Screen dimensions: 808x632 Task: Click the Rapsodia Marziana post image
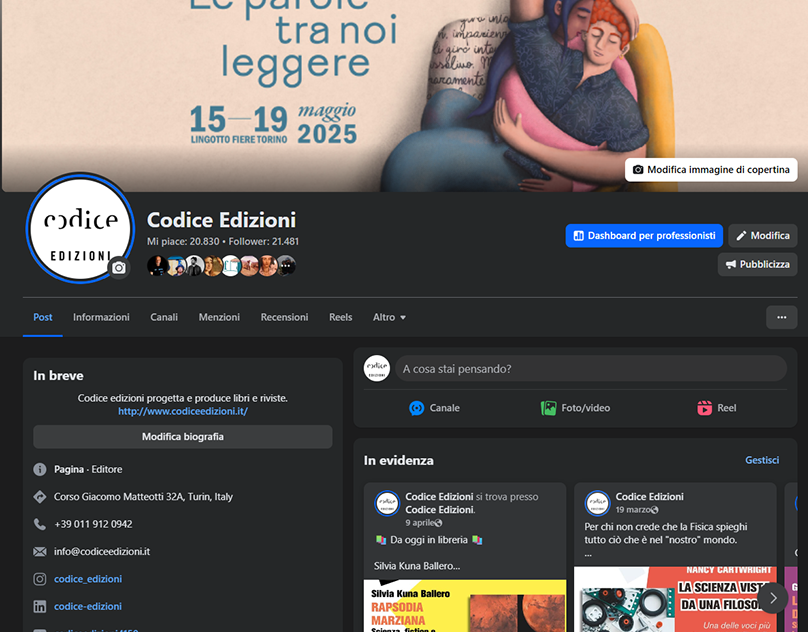(x=465, y=606)
